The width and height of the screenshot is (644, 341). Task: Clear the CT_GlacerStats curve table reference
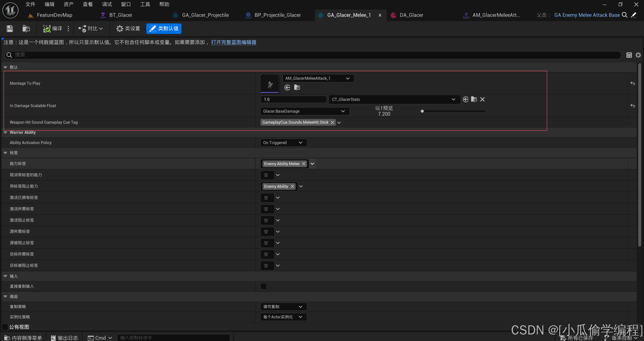pos(482,99)
